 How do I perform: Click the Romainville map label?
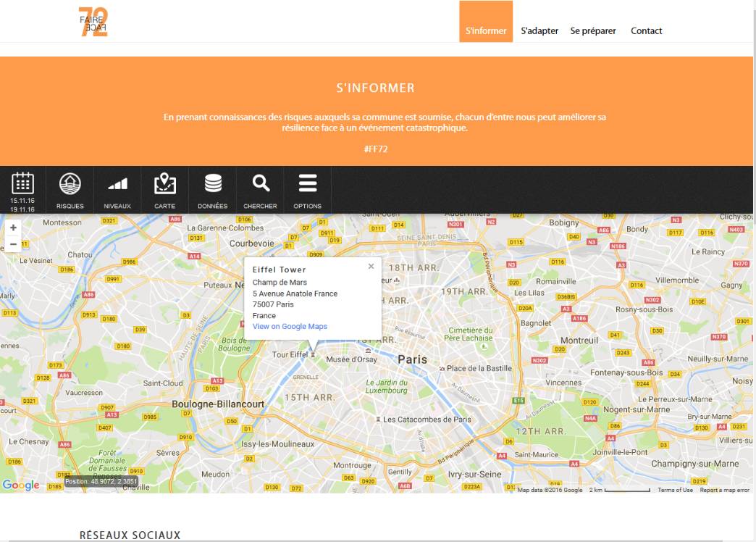[555, 281]
